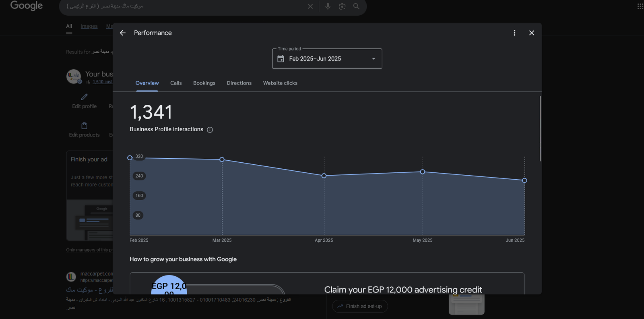This screenshot has height=319, width=644.
Task: Close the Performance dialog
Action: 532,33
